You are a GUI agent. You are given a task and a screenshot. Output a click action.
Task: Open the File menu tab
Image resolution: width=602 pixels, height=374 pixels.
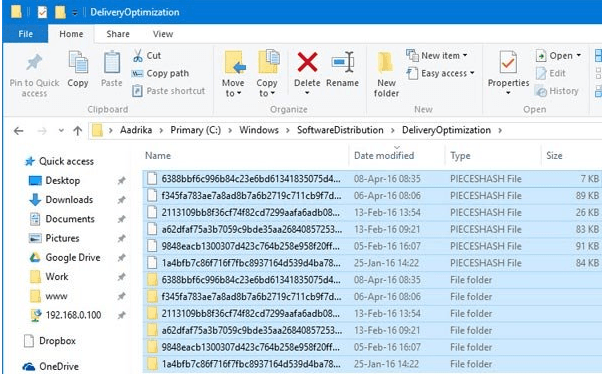(26, 34)
